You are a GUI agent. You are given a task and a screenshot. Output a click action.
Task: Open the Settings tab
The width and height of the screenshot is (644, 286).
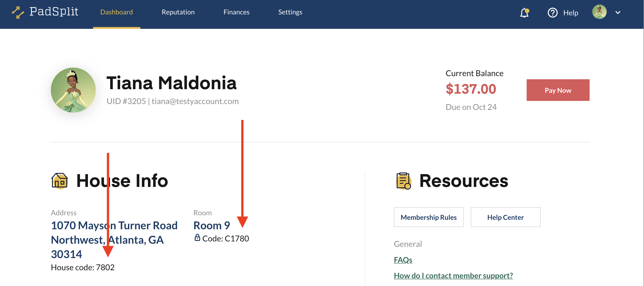(x=290, y=12)
